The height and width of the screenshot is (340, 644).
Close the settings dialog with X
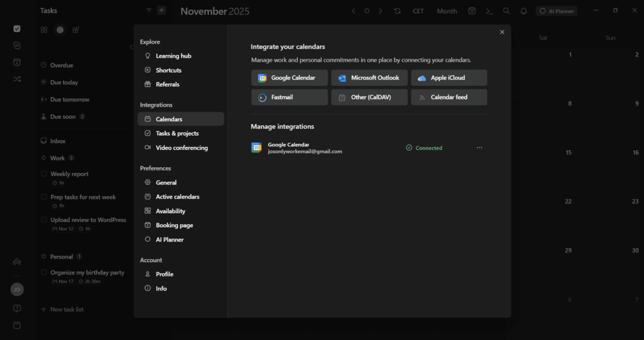502,32
